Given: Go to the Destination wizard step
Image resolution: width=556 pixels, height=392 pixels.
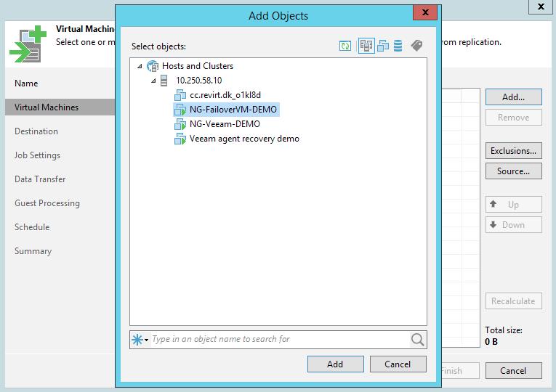Looking at the screenshot, I should click(36, 131).
